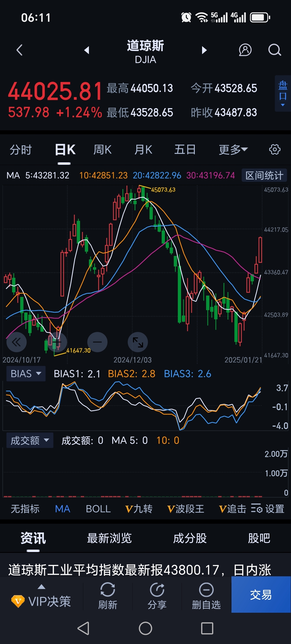Open the BIAS indicator dropdown
291x644 pixels.
point(26,374)
